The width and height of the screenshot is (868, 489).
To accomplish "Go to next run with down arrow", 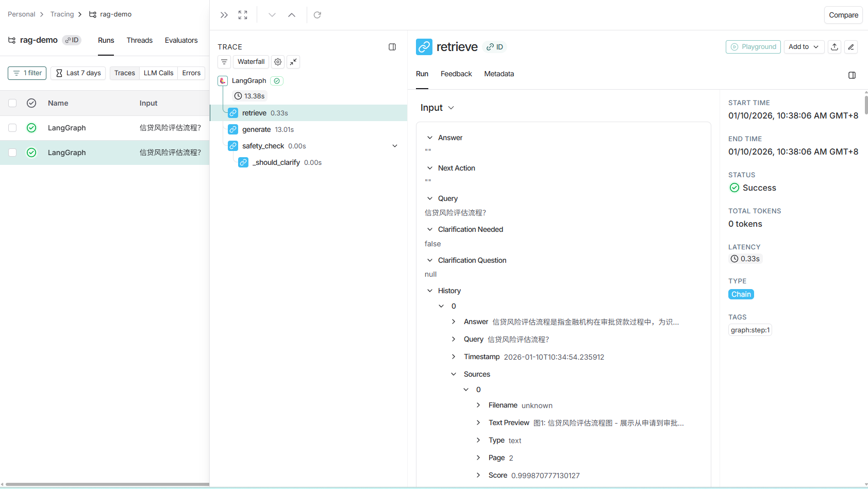I will [x=272, y=15].
